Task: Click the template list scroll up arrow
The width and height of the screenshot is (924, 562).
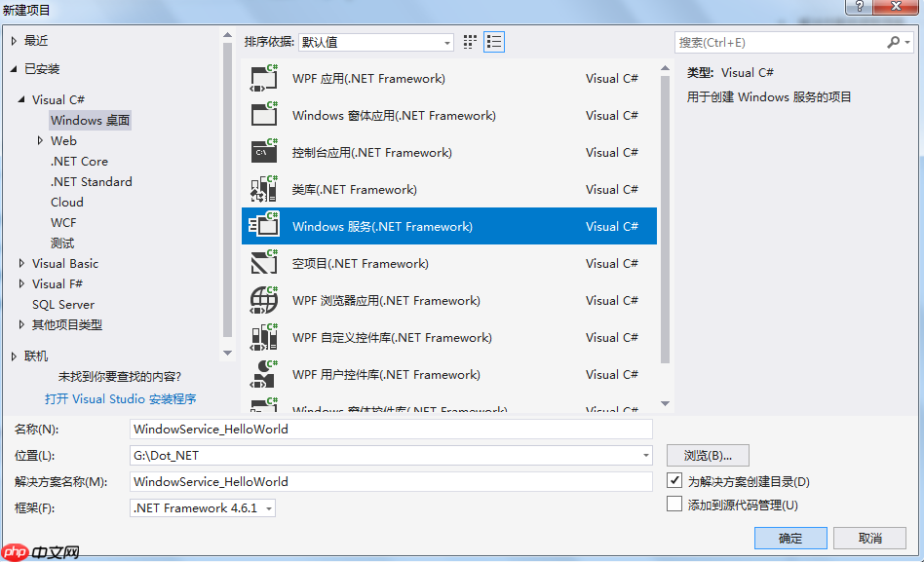Action: [x=665, y=68]
